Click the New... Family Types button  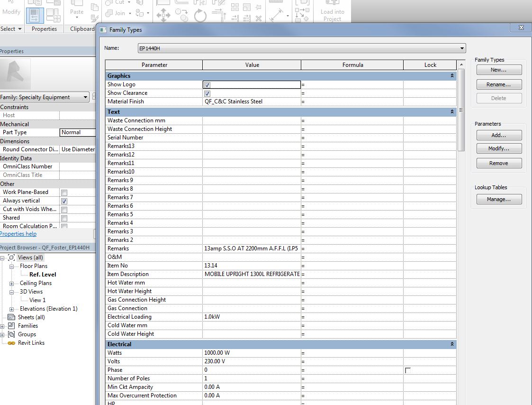tap(498, 69)
